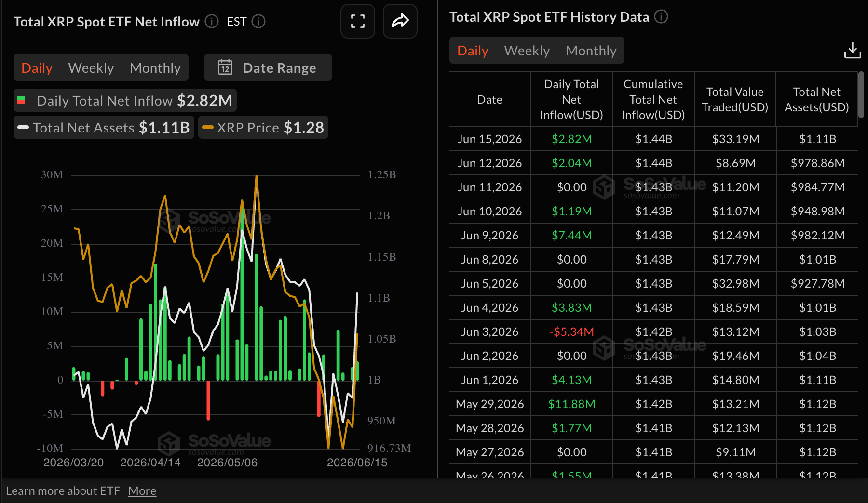Toggle Total Net Assets chart series
The image size is (868, 503).
point(104,127)
